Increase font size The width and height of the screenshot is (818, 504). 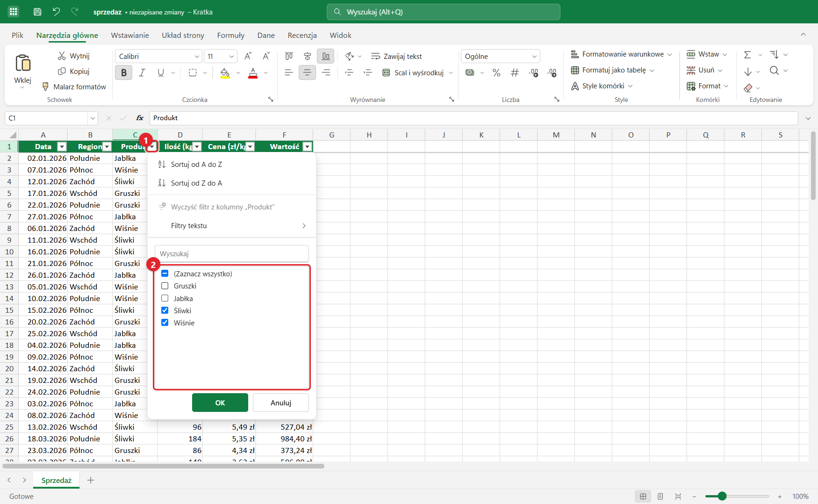(248, 56)
